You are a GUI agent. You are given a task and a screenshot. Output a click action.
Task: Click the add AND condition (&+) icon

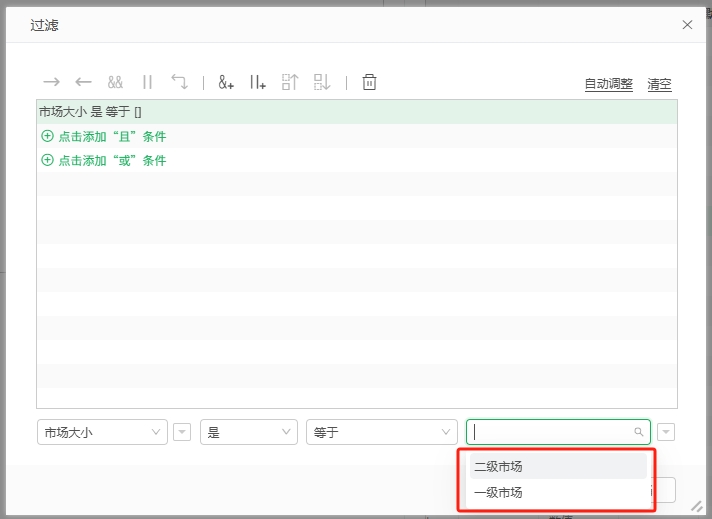pyautogui.click(x=226, y=82)
